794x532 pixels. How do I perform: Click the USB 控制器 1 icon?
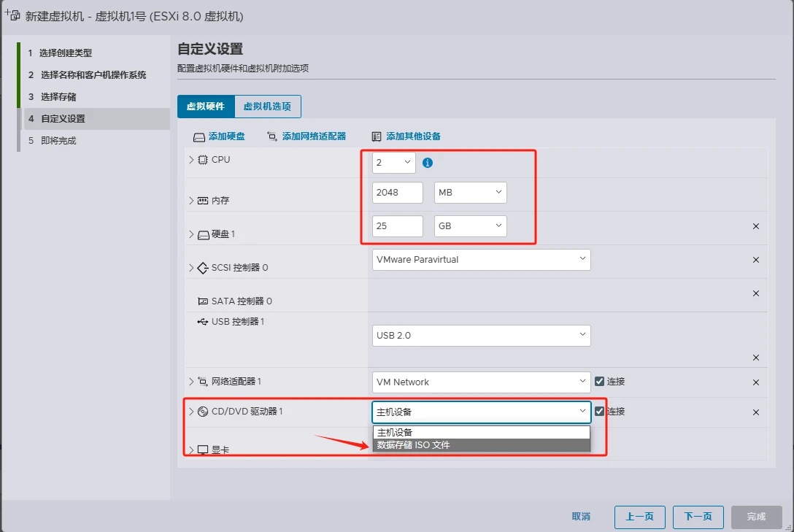tap(203, 321)
